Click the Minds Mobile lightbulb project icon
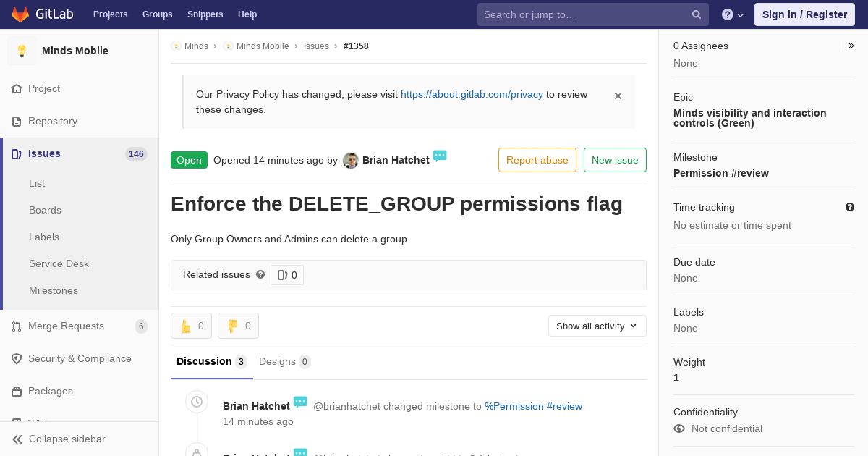868x456 pixels. [22, 51]
